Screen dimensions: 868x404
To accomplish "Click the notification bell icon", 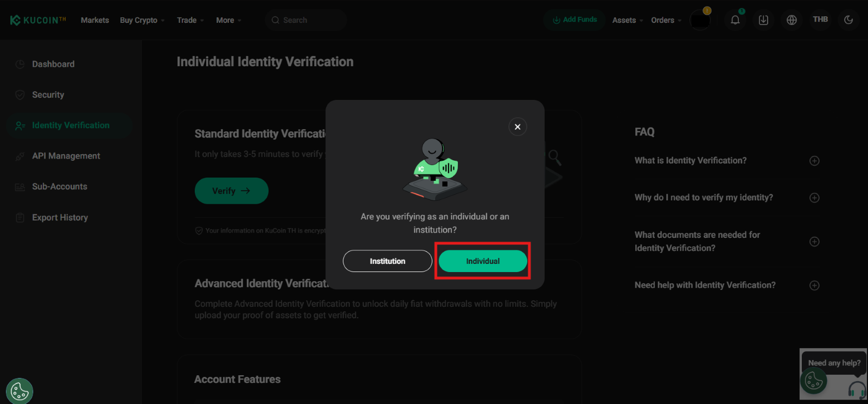I will pyautogui.click(x=735, y=20).
